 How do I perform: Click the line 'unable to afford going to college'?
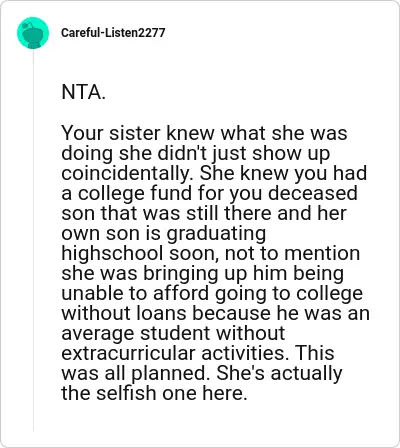(x=212, y=293)
